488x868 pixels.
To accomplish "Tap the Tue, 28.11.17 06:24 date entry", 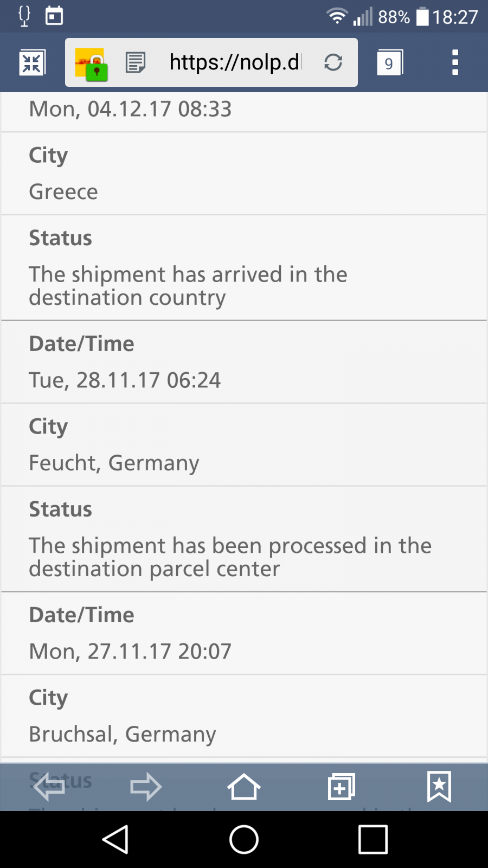I will (x=125, y=380).
